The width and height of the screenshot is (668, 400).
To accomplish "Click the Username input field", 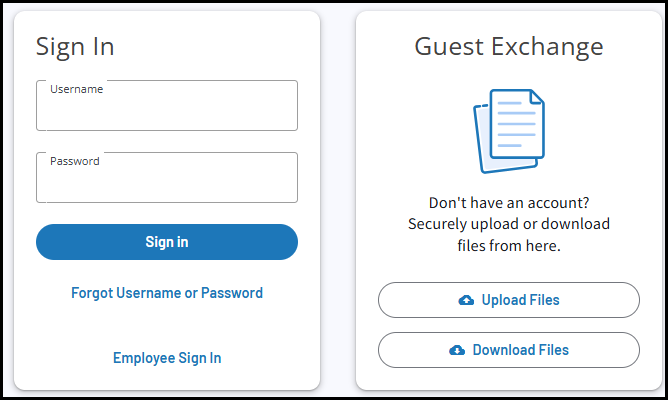I will (x=166, y=111).
